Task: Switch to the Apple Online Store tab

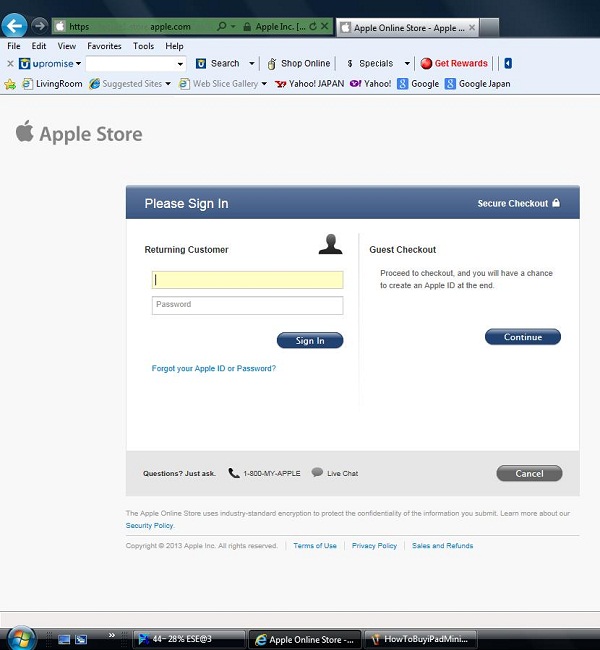Action: 407,28
